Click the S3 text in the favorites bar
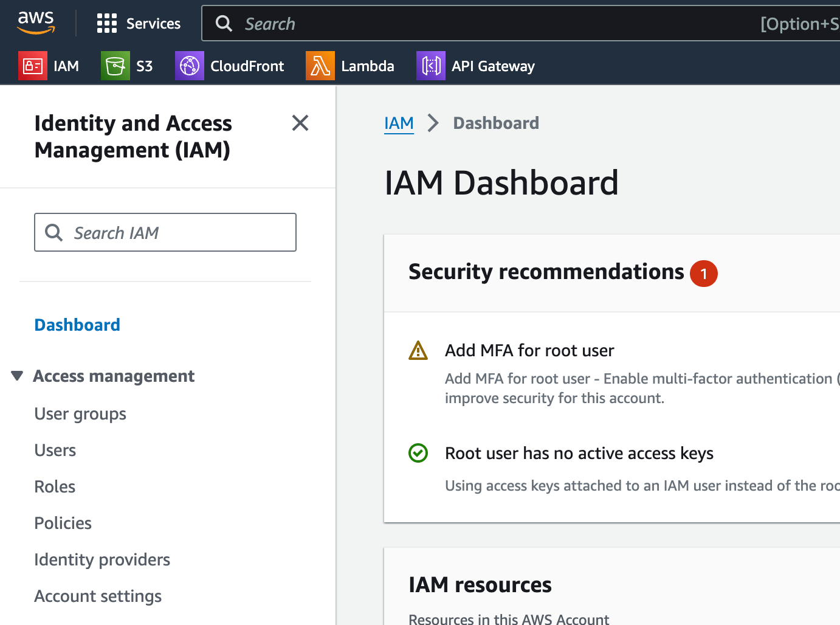This screenshot has height=625, width=840. point(145,66)
